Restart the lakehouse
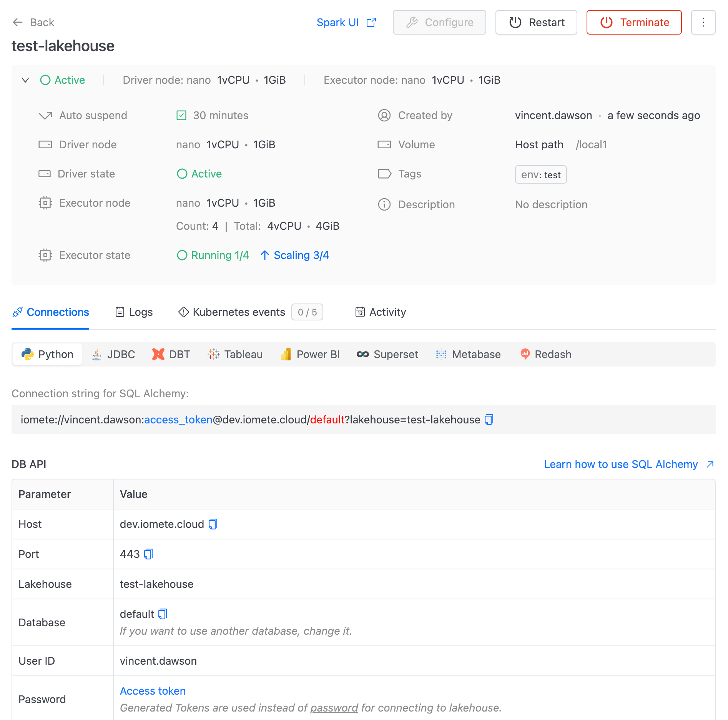 pyautogui.click(x=536, y=22)
